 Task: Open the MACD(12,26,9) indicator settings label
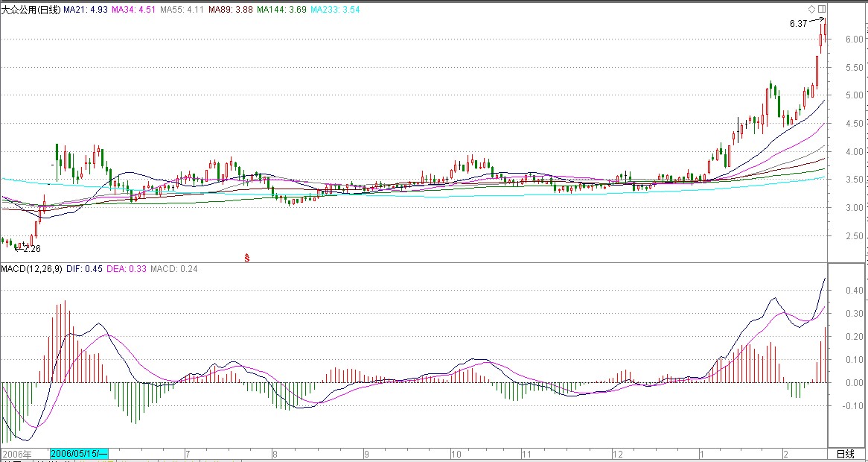click(32, 268)
